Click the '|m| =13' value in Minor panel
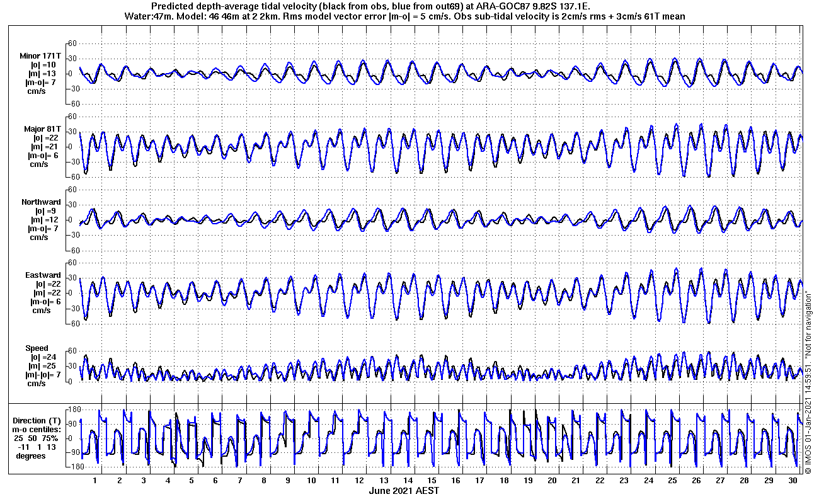This screenshot has height=504, width=819. [x=43, y=74]
